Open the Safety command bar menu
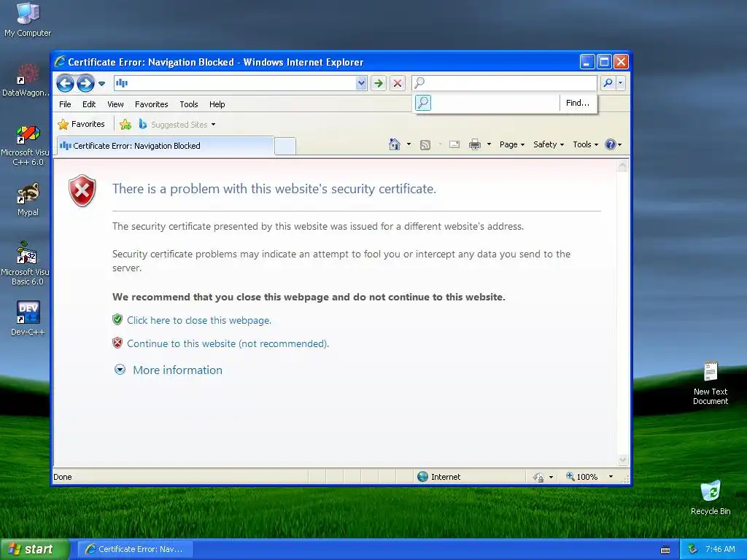 (549, 144)
